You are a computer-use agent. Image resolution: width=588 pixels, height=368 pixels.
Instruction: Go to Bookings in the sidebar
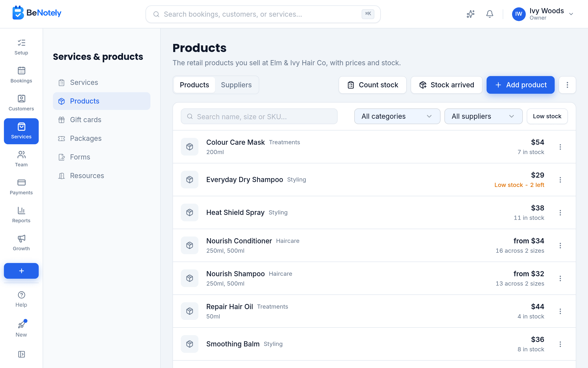(21, 75)
